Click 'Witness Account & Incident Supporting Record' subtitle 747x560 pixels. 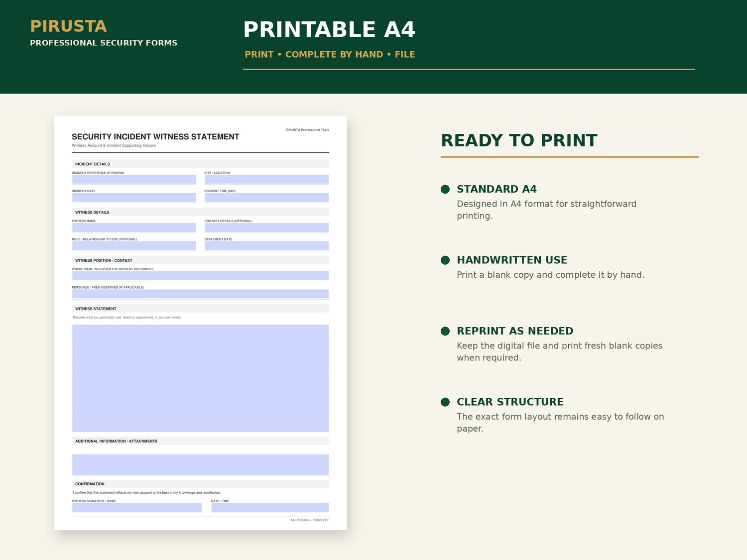point(114,146)
